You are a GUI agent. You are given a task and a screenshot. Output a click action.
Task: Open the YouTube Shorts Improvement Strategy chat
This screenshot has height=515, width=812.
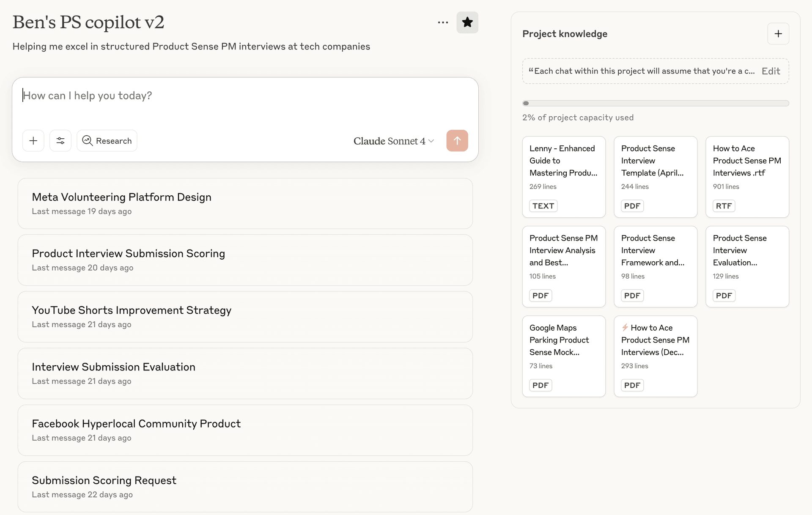[245, 317]
